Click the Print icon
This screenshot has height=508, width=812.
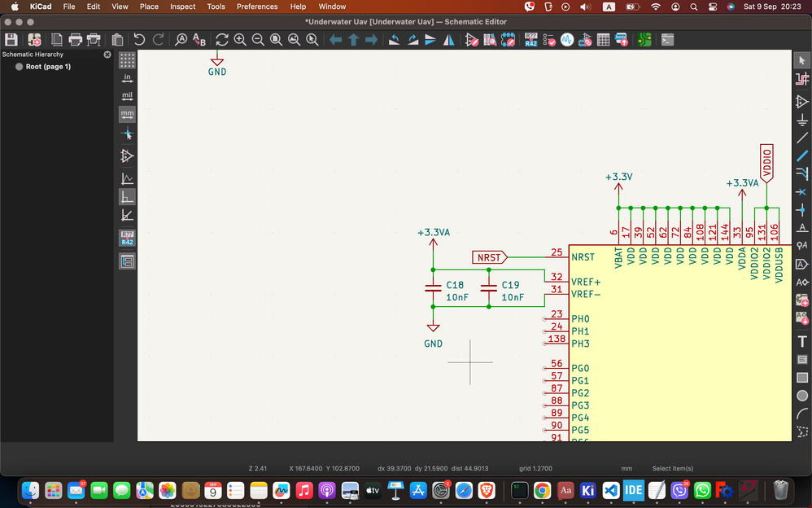(75, 39)
